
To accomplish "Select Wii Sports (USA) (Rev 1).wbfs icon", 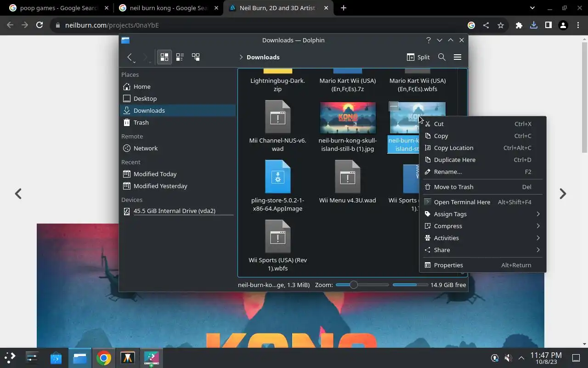I will pos(278,236).
